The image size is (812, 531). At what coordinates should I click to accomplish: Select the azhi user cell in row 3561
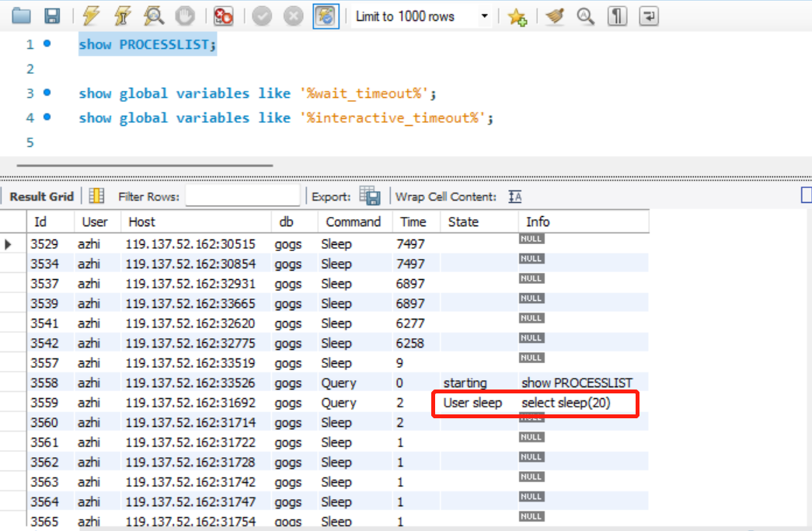tap(98, 442)
